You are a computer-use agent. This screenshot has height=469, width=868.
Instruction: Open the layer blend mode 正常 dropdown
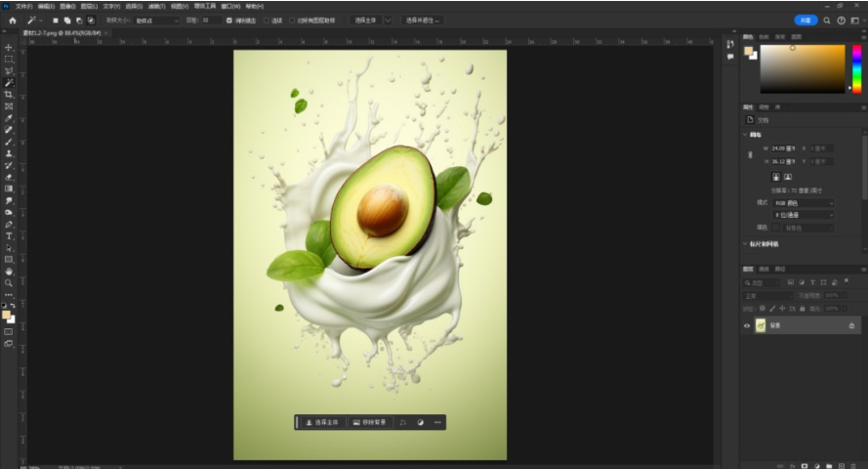coord(766,294)
